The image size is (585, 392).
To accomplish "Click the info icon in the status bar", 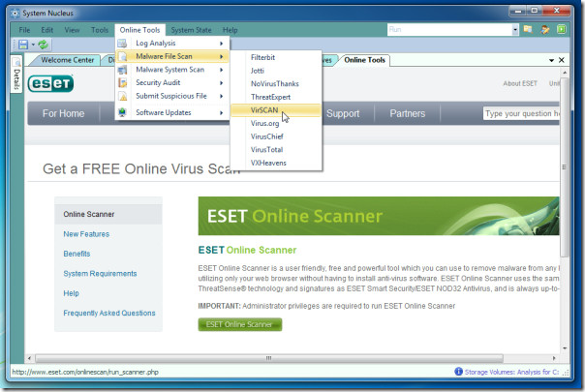I will point(458,372).
